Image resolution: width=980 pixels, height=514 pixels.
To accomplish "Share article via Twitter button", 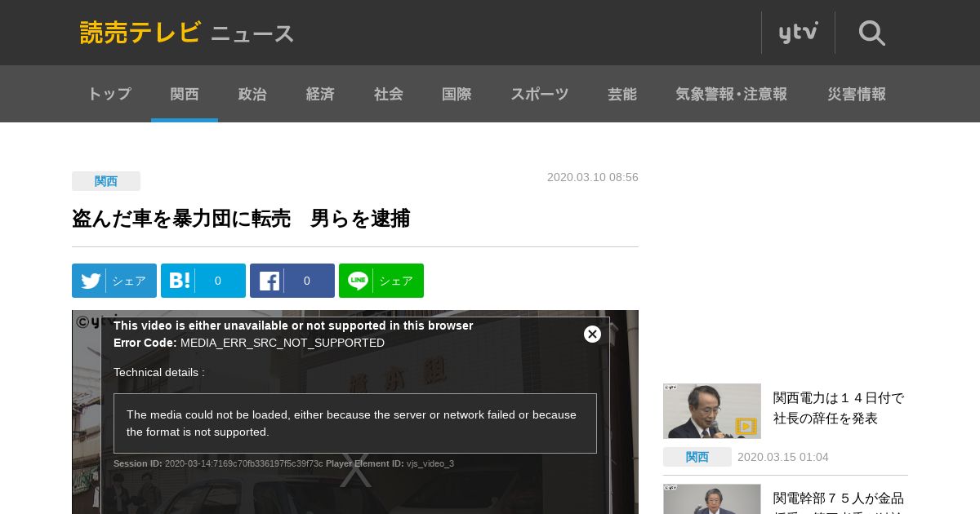I will 114,281.
